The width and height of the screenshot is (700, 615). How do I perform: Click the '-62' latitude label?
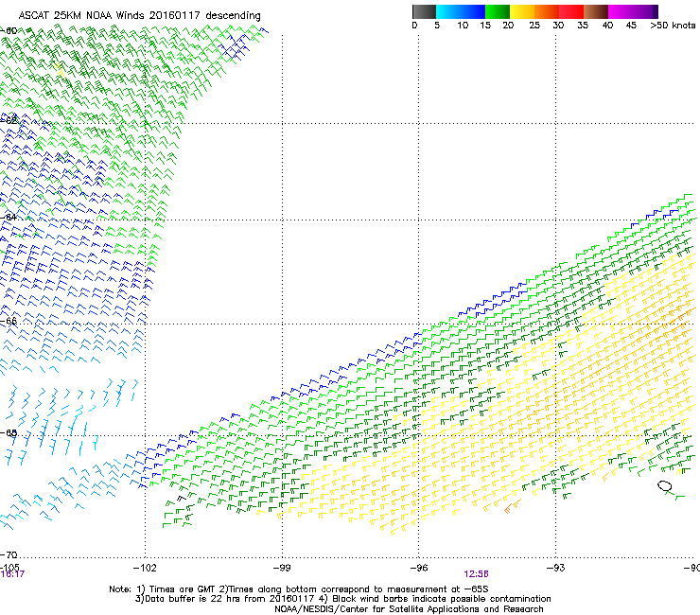pos(9,120)
